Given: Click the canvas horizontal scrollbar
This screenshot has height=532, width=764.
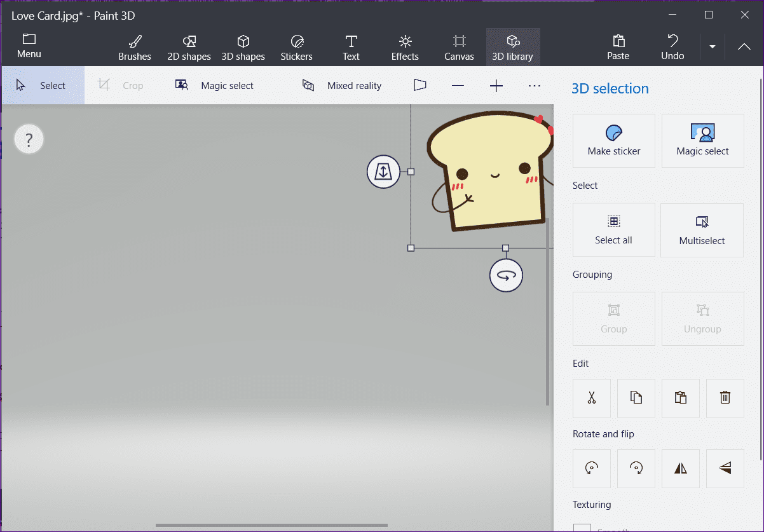Looking at the screenshot, I should (x=271, y=525).
